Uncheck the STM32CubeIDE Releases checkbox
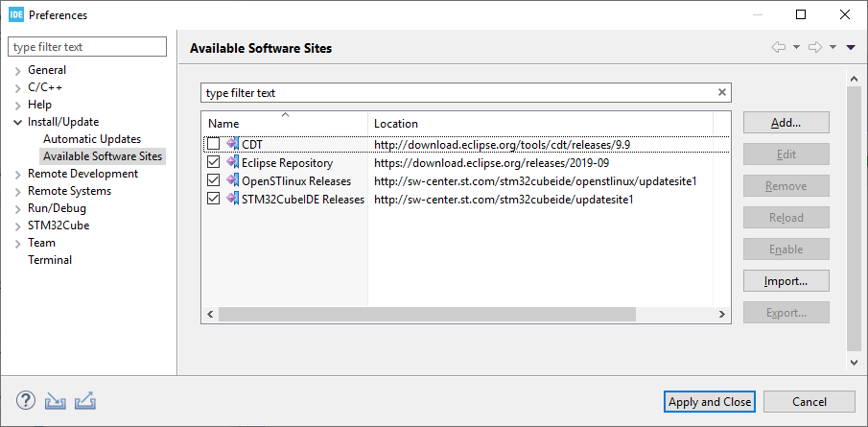This screenshot has width=868, height=427. tap(213, 199)
